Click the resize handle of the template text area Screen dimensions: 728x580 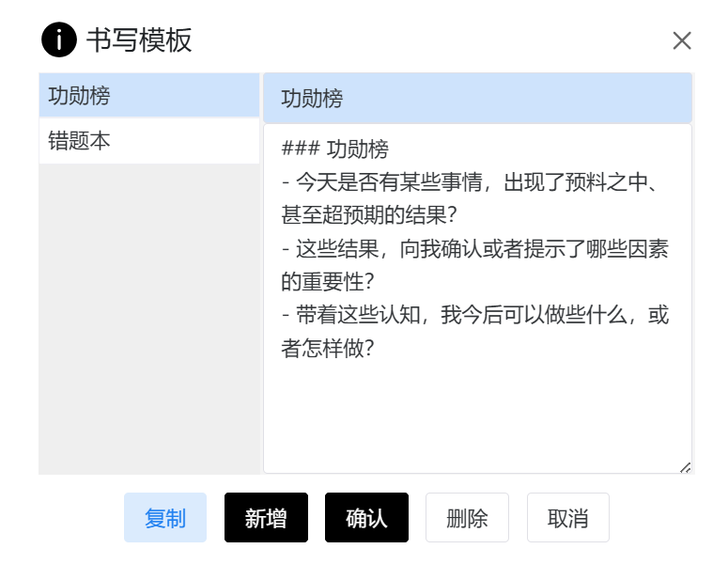coord(685,466)
